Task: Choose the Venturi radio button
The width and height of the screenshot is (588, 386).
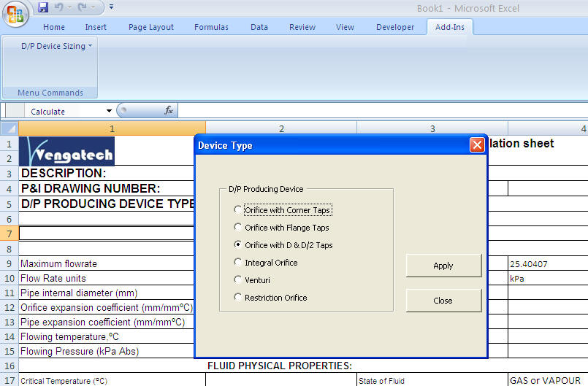Action: click(238, 280)
